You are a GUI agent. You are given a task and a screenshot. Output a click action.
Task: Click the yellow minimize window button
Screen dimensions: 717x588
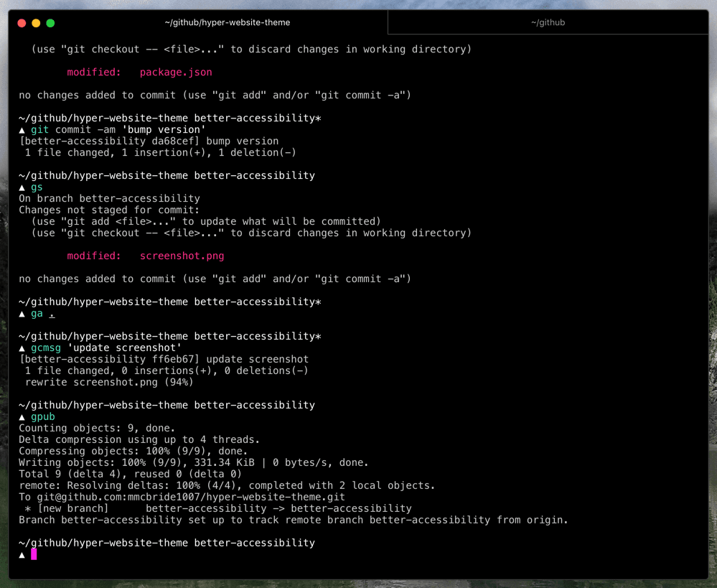[x=36, y=23]
